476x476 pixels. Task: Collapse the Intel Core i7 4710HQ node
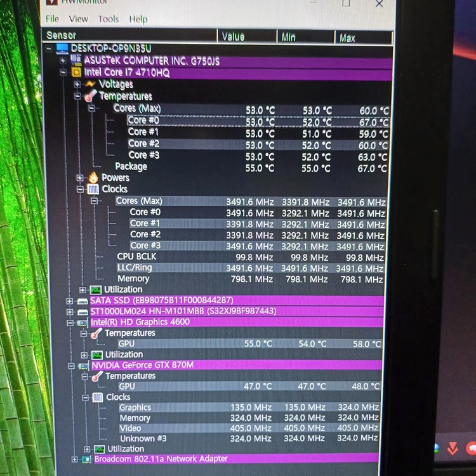pyautogui.click(x=63, y=72)
